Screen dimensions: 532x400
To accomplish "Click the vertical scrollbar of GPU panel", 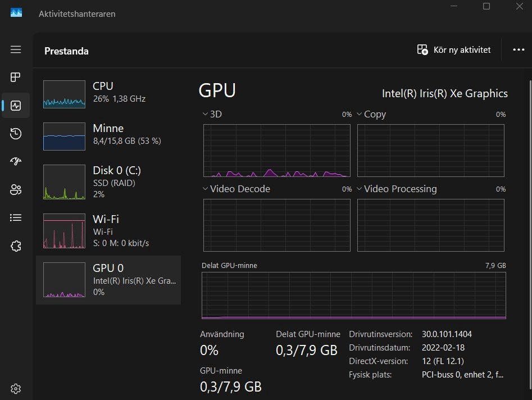I will pos(530,234).
